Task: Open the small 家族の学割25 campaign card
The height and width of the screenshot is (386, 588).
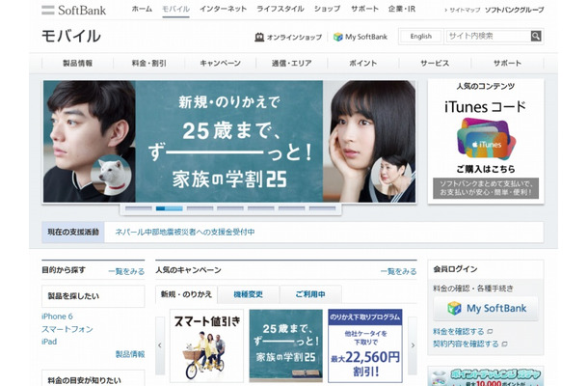Action: [285, 345]
